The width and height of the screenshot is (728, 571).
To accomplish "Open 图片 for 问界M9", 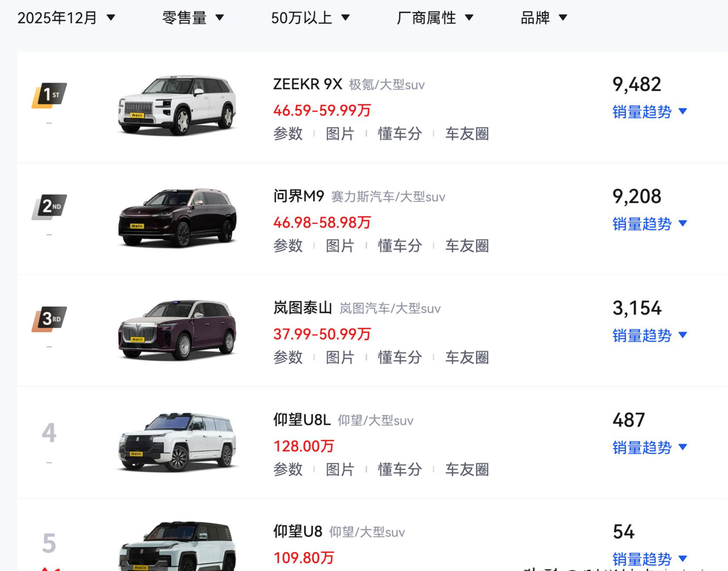I will point(340,246).
